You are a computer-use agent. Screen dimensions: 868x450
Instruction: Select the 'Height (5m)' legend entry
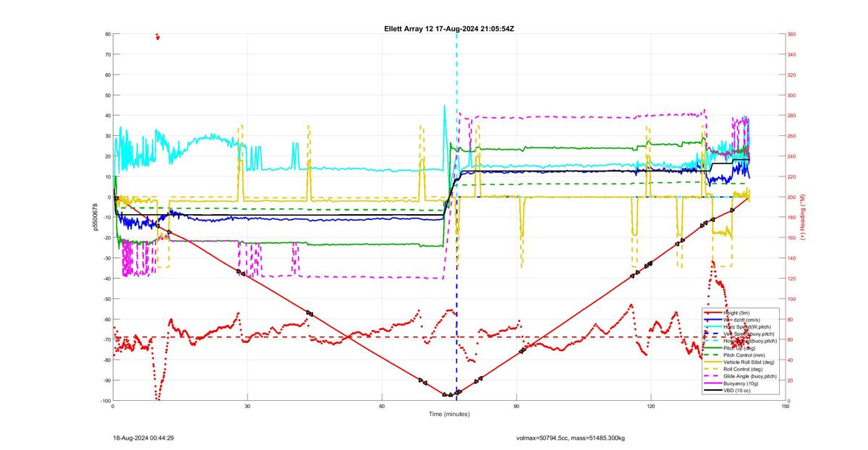pyautogui.click(x=735, y=313)
